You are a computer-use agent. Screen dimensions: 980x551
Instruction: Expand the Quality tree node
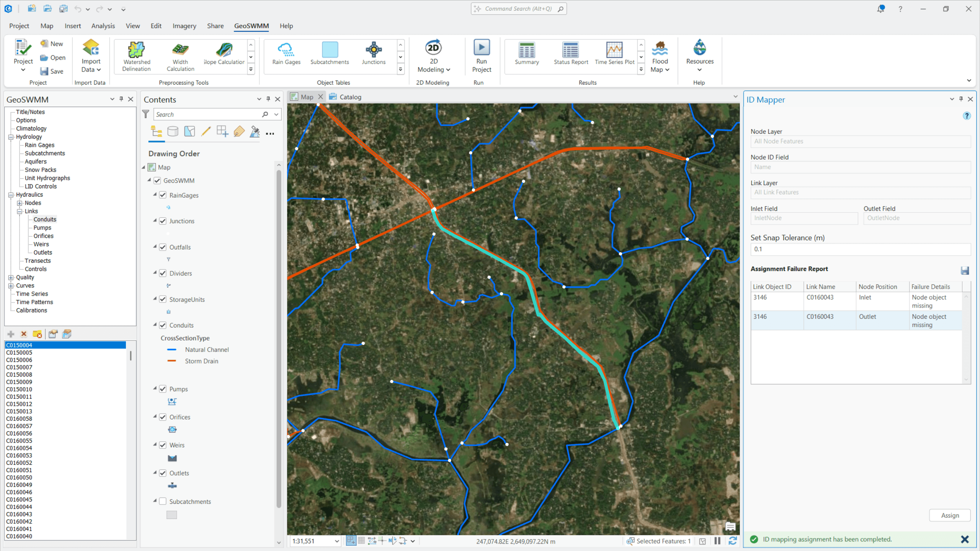11,277
